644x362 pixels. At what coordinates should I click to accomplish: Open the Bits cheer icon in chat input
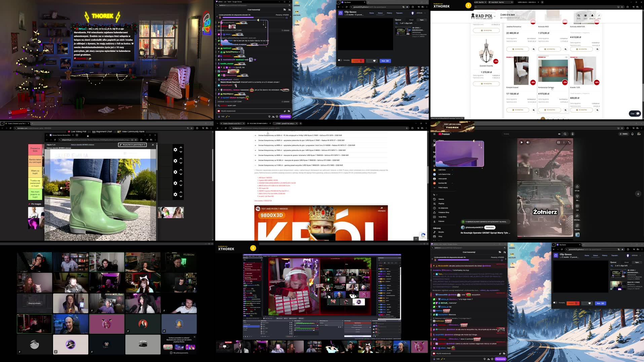point(285,111)
